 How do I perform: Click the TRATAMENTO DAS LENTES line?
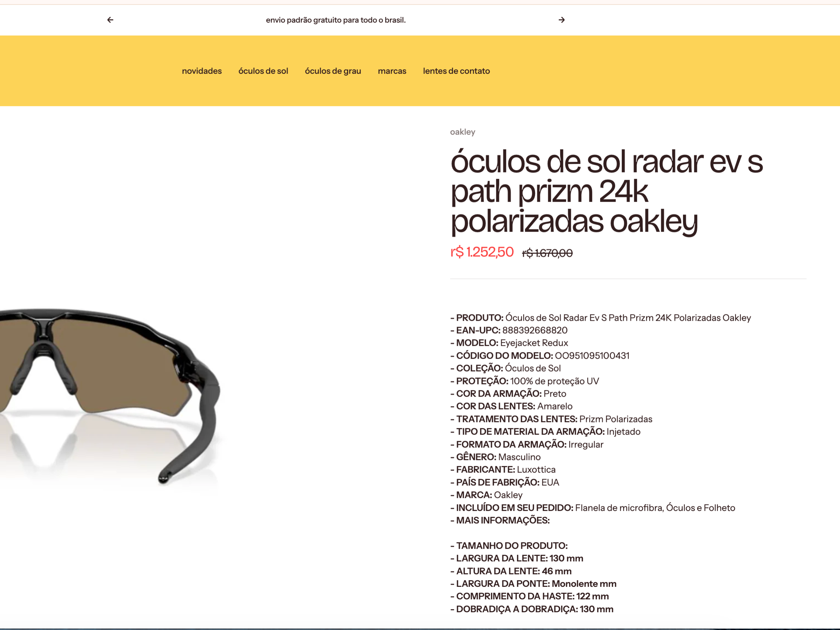tap(551, 419)
